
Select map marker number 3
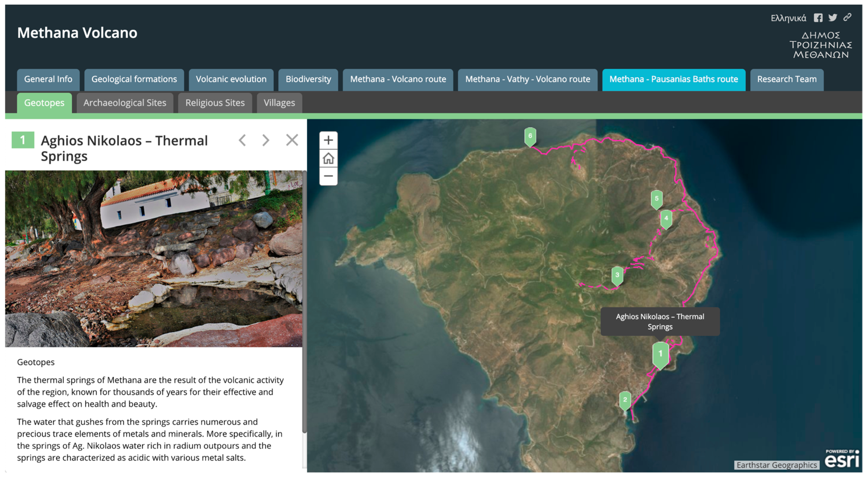point(617,275)
